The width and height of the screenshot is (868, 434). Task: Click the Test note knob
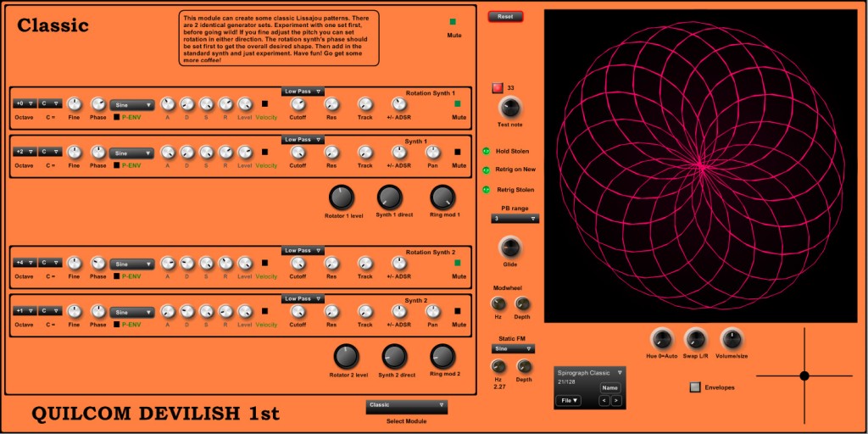(509, 107)
